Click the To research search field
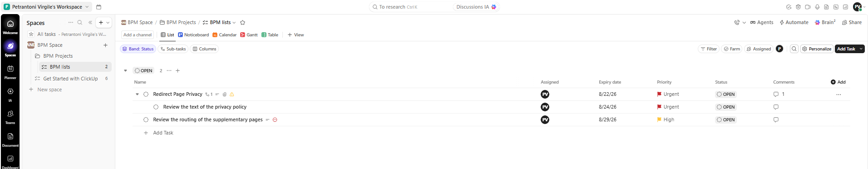Viewport: 868px width, 169px height. (410, 7)
